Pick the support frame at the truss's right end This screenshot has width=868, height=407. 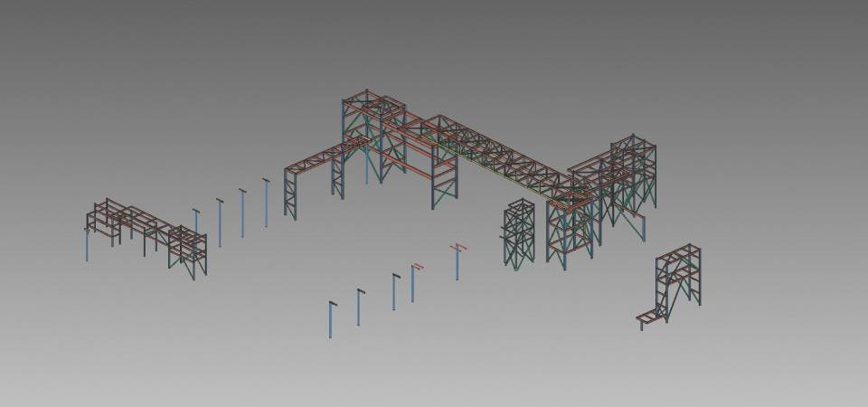click(x=568, y=231)
